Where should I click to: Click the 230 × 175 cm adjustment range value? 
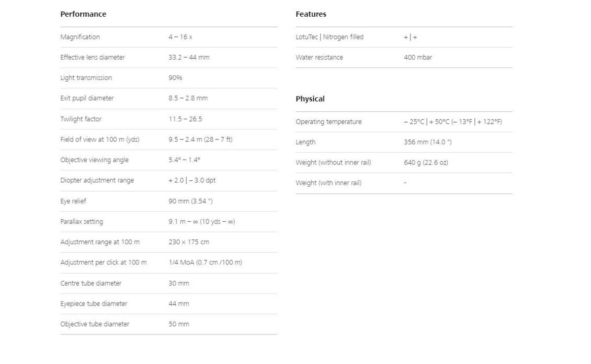point(189,242)
